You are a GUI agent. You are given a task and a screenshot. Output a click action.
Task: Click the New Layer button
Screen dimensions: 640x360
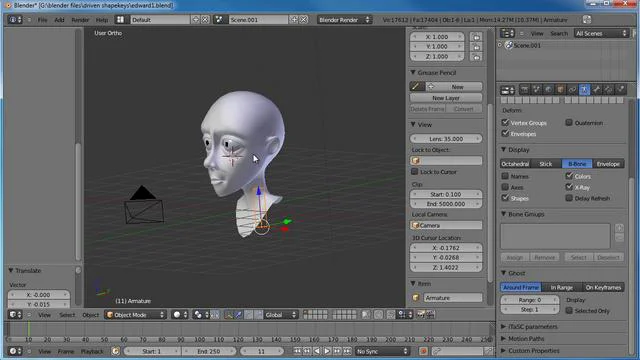(446, 98)
